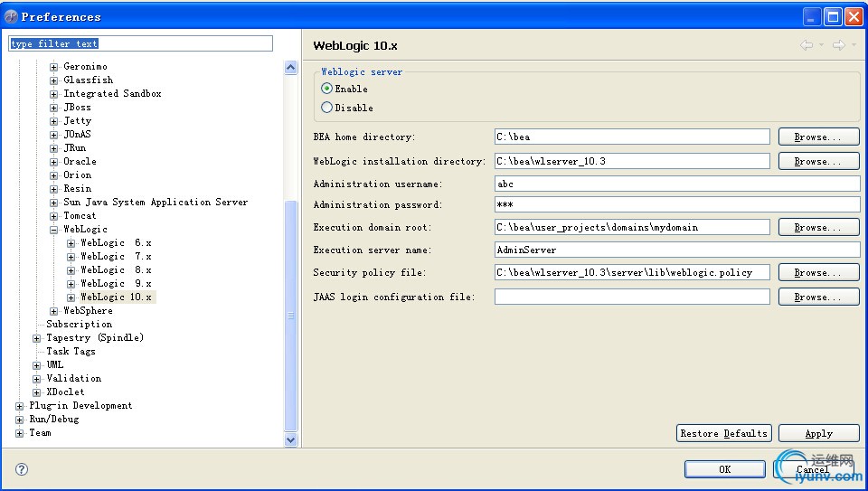This screenshot has height=491, width=868.
Task: Select WebLogic 7.x in the tree
Action: [117, 256]
